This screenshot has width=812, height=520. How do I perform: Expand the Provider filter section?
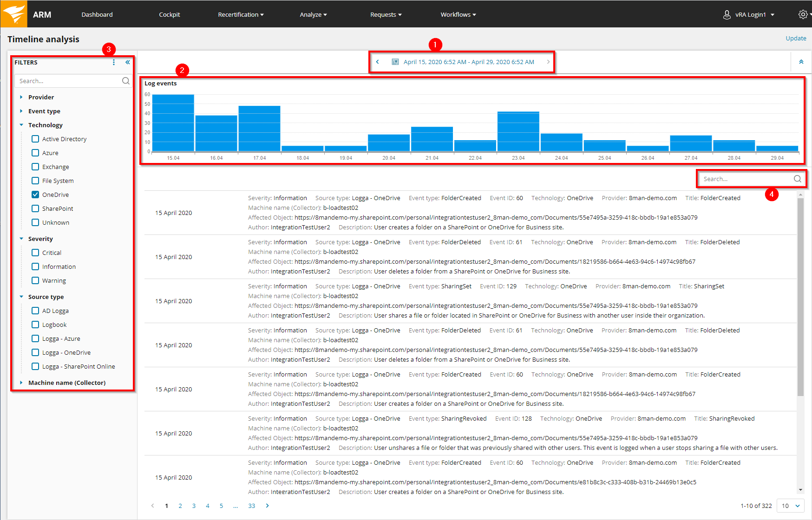[x=21, y=97]
